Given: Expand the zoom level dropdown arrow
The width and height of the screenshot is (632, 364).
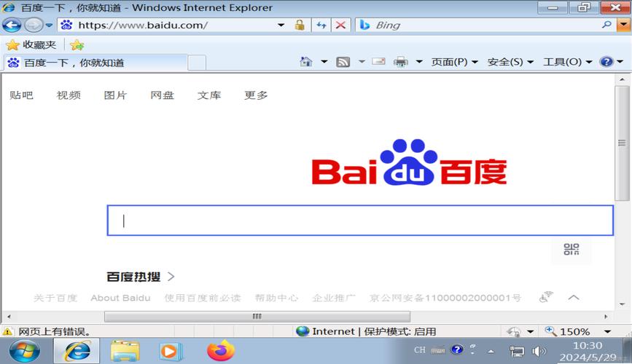Looking at the screenshot, I should tap(607, 332).
